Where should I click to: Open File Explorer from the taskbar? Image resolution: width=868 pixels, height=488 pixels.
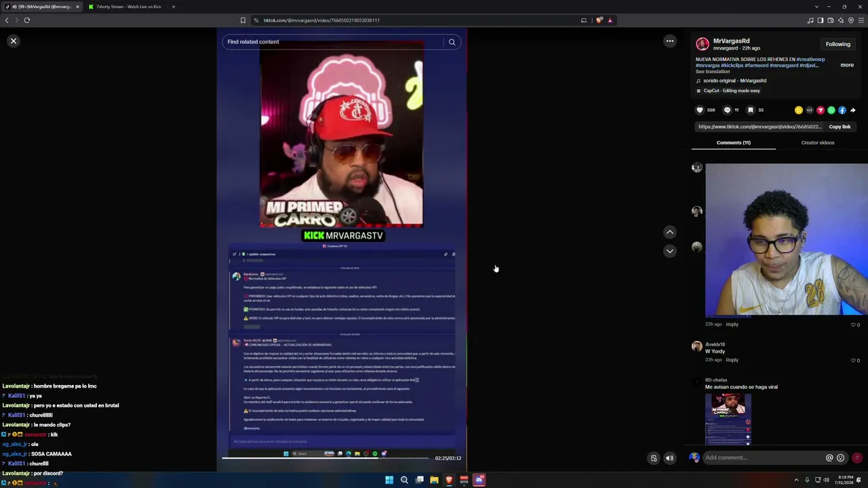[x=434, y=480]
